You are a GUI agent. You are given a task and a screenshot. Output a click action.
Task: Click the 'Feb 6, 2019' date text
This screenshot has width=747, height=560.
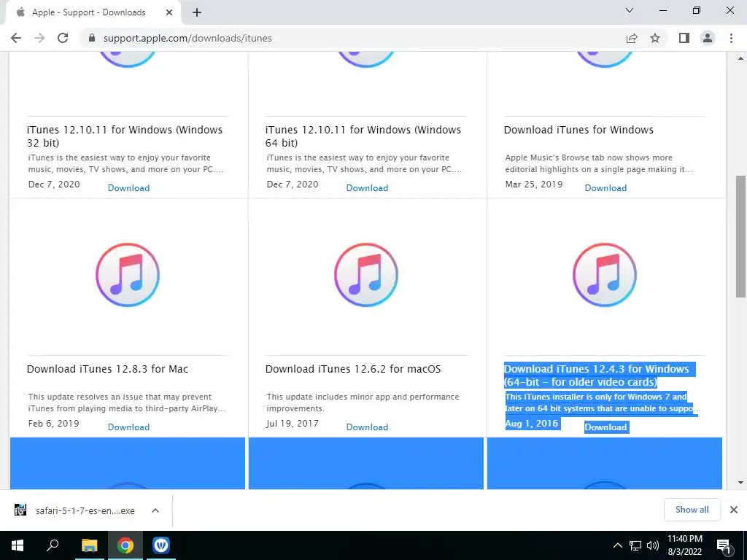54,424
